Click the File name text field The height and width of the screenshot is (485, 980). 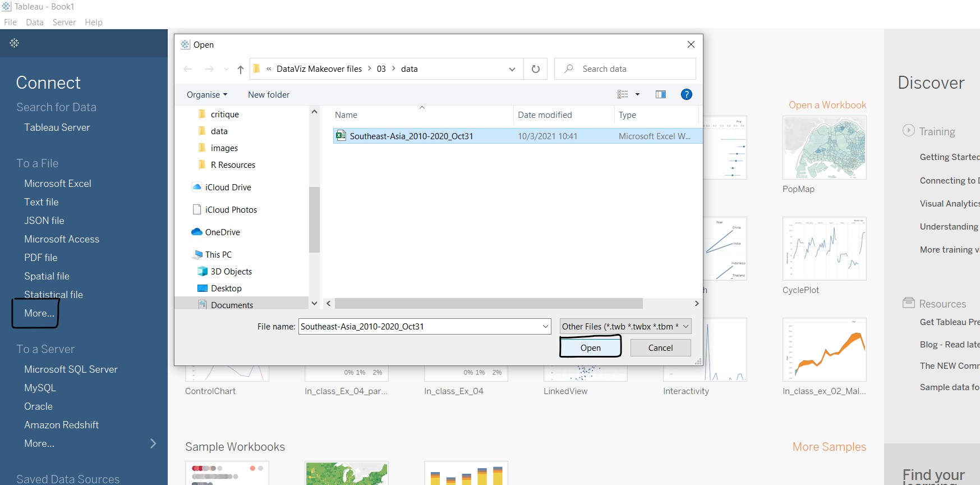[420, 326]
